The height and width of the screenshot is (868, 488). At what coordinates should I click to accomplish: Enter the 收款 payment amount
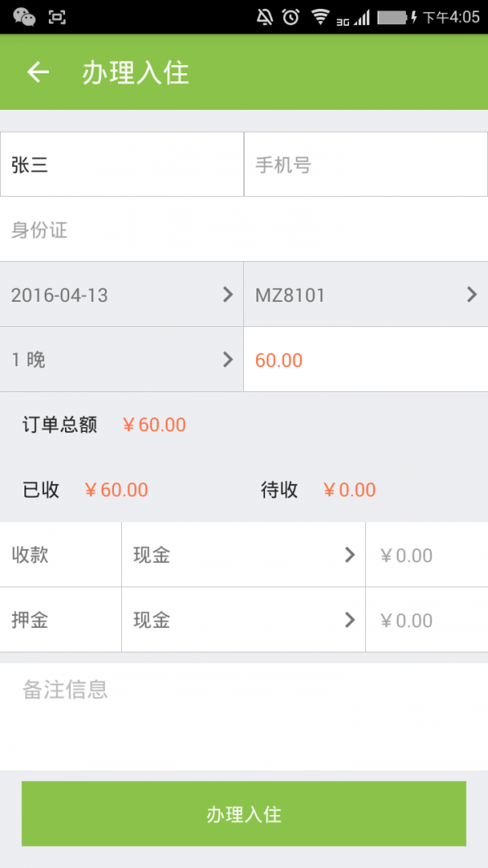tap(427, 555)
